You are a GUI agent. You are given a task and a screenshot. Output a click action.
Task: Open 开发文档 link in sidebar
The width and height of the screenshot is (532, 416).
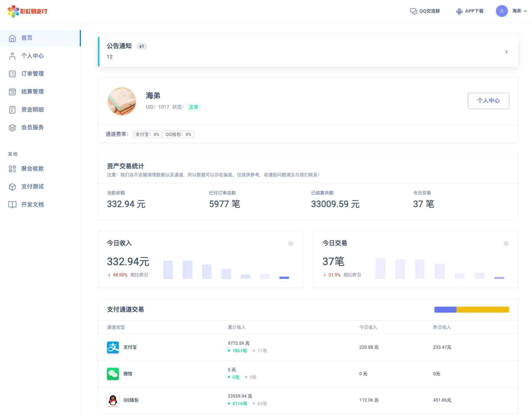coord(32,205)
